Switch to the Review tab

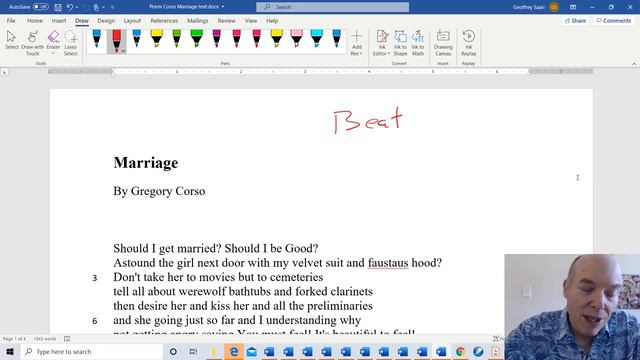226,20
